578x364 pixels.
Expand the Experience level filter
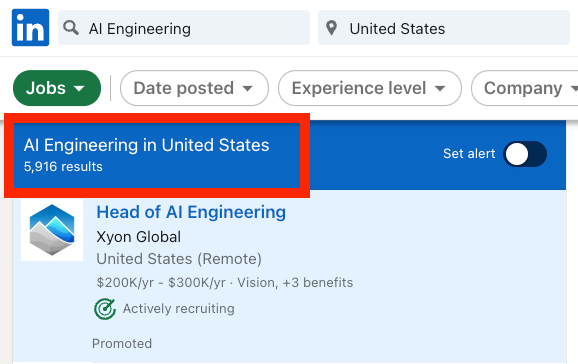370,88
